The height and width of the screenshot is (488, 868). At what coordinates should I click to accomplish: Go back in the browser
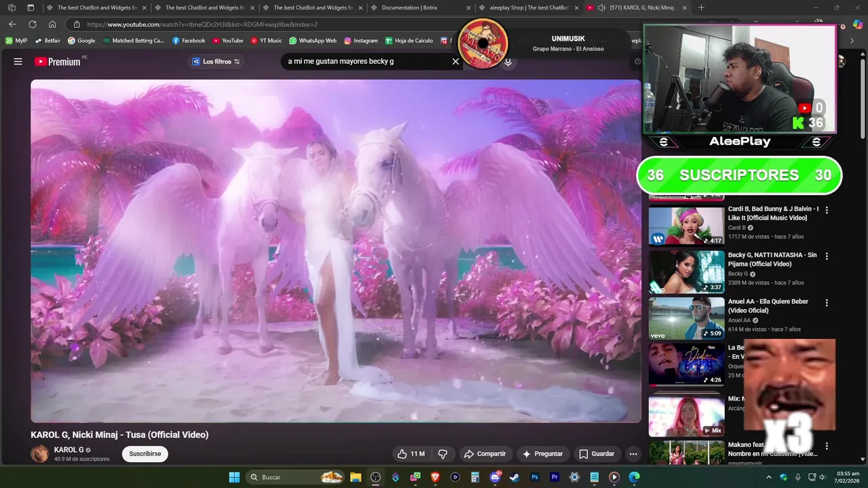[12, 24]
